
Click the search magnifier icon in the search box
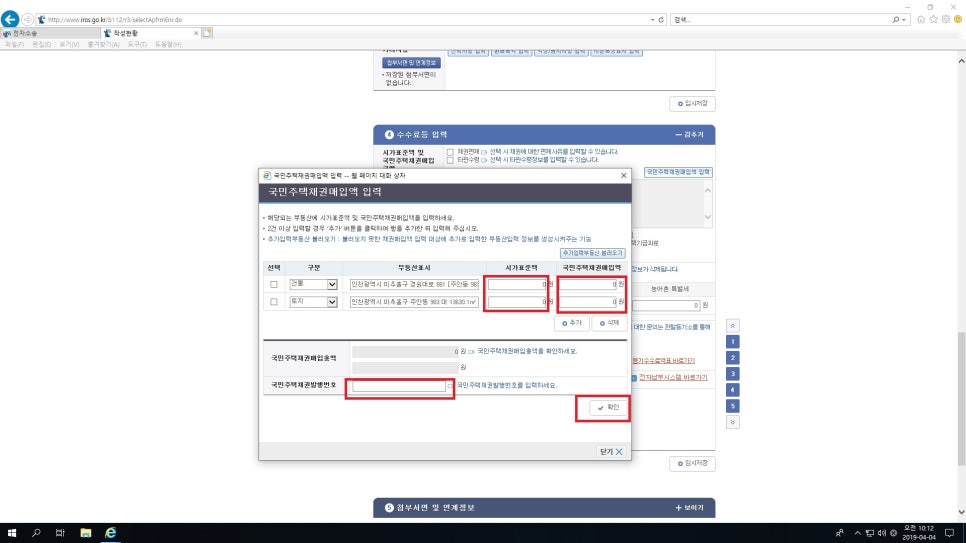[896, 20]
